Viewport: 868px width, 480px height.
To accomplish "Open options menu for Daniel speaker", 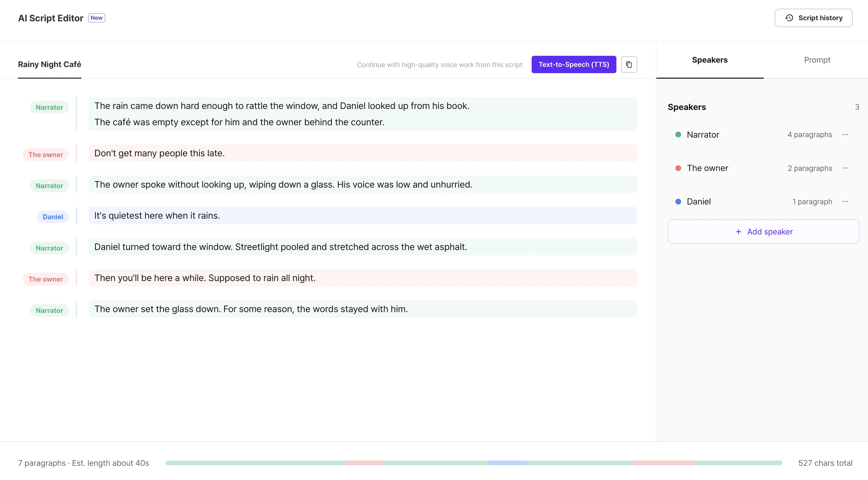I will pyautogui.click(x=845, y=201).
